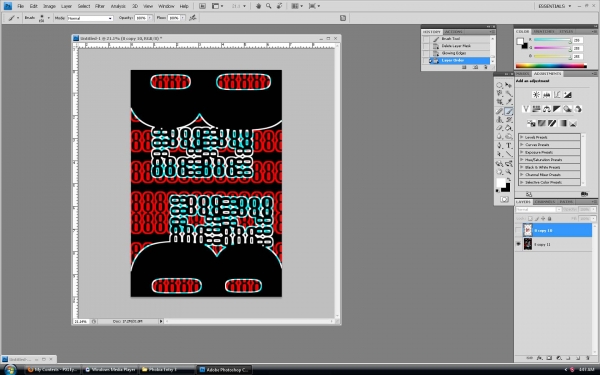Select the Clone Stamp tool

pyautogui.click(x=499, y=119)
